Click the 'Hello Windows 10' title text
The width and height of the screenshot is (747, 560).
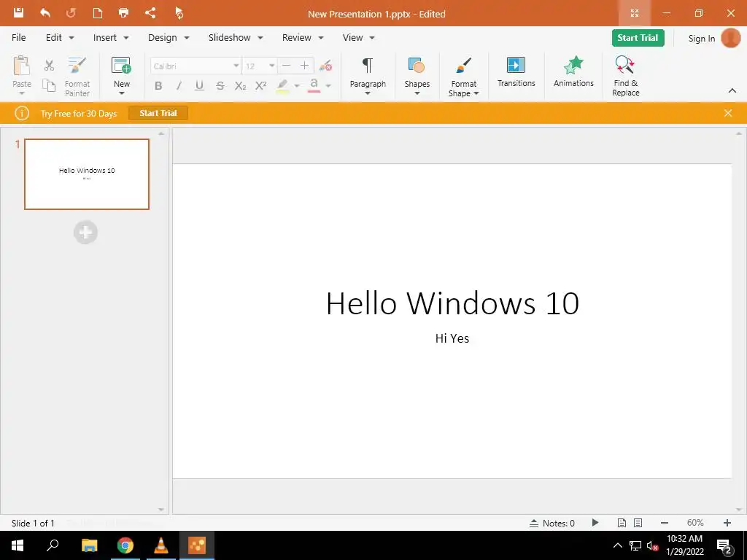point(452,303)
